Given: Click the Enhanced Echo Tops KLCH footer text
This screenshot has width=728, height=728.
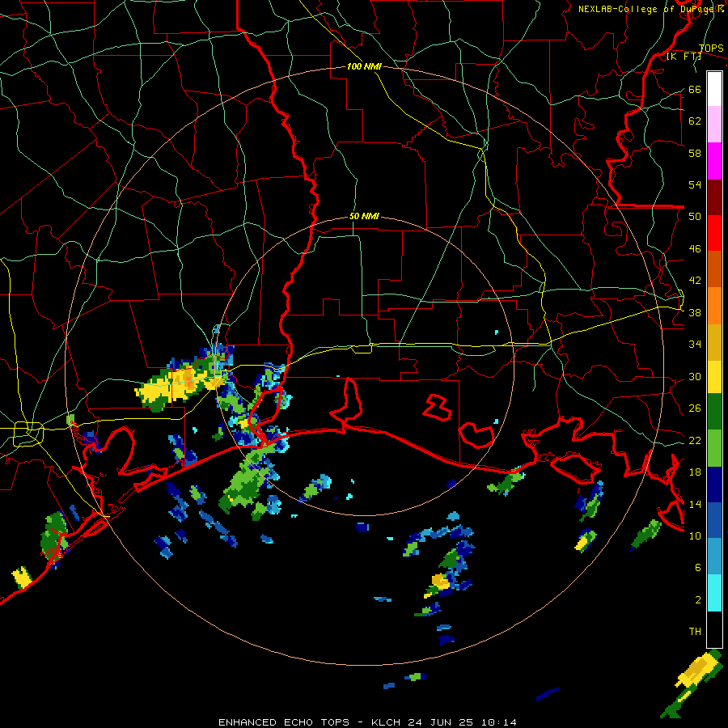Looking at the screenshot, I should tap(367, 722).
